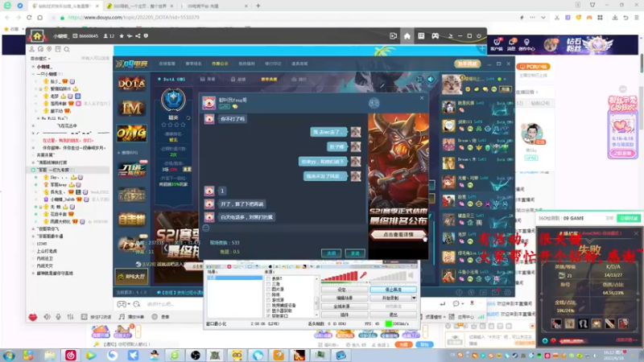
Task: Open the green 360 browser taskbar icon
Action: tap(175, 355)
